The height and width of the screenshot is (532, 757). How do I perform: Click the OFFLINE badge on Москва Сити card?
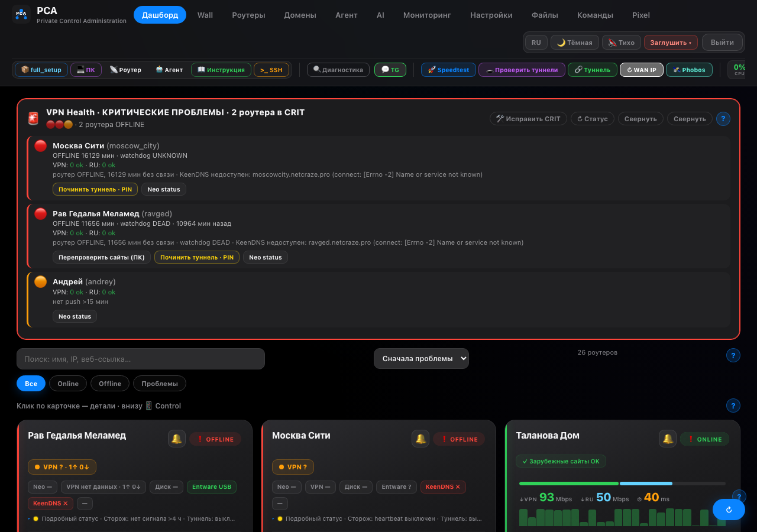[x=459, y=439]
